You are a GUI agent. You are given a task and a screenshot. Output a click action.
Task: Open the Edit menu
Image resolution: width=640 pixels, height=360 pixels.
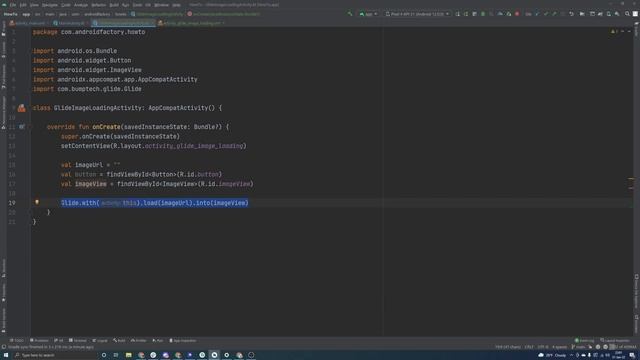pyautogui.click(x=23, y=5)
